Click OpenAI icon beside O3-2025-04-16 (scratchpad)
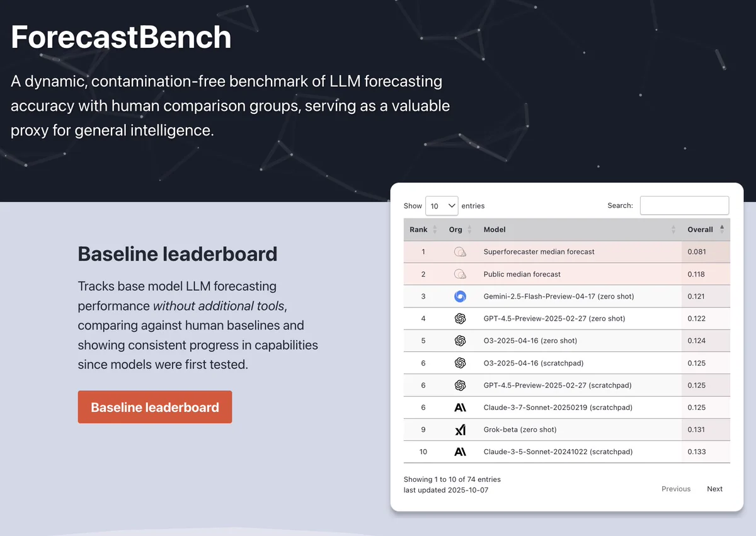Image resolution: width=756 pixels, height=536 pixels. pyautogui.click(x=460, y=363)
